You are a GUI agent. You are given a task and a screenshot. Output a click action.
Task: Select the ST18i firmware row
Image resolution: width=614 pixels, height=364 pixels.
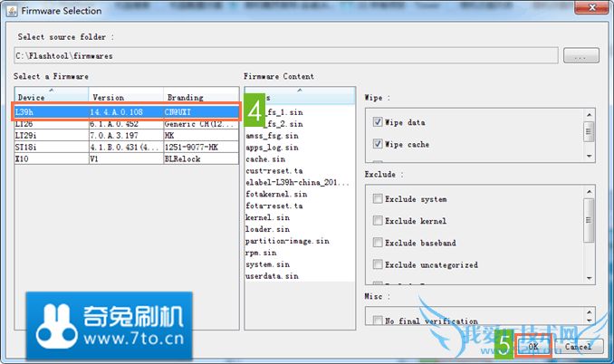127,148
